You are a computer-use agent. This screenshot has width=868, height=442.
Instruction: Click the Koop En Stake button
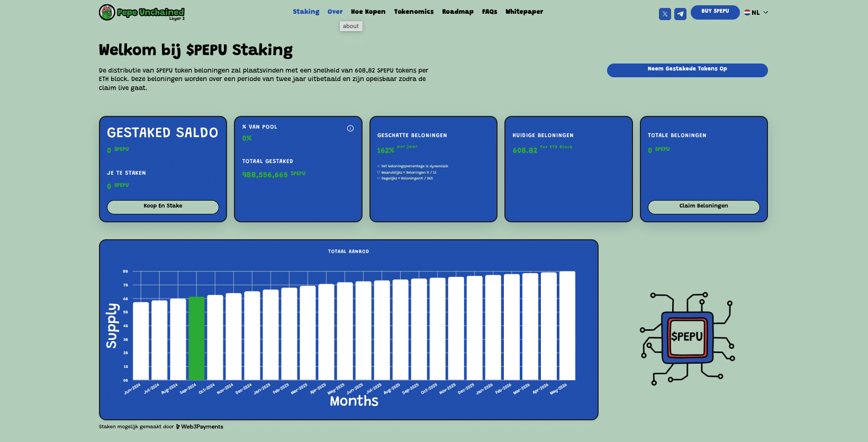pos(163,207)
